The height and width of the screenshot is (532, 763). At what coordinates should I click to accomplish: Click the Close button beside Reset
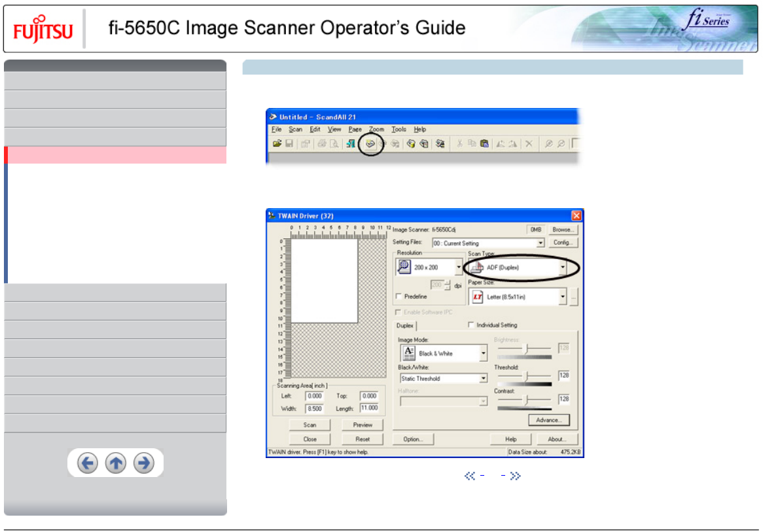310,439
